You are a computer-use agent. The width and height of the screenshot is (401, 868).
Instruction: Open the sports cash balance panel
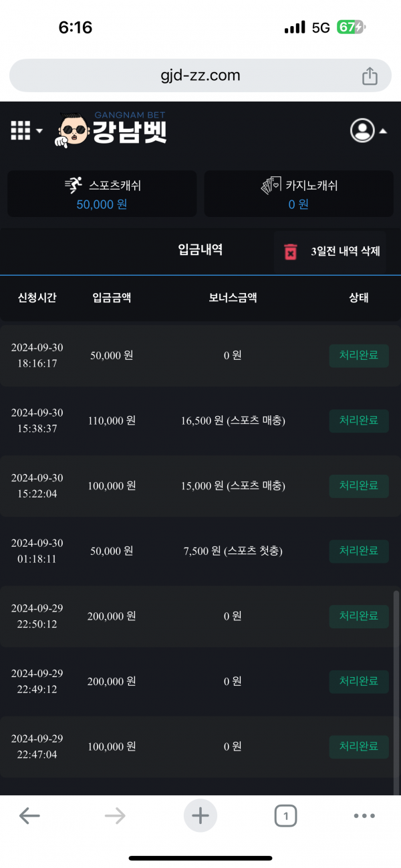pyautogui.click(x=102, y=194)
